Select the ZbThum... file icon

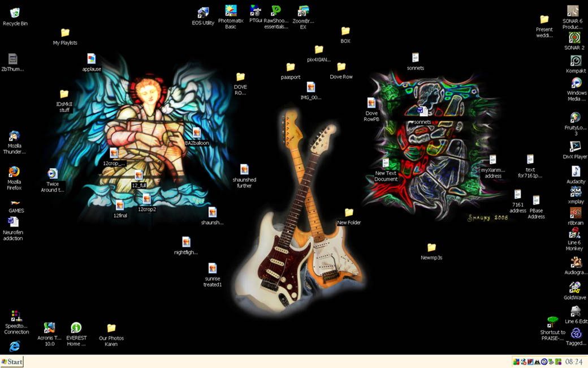[13, 59]
